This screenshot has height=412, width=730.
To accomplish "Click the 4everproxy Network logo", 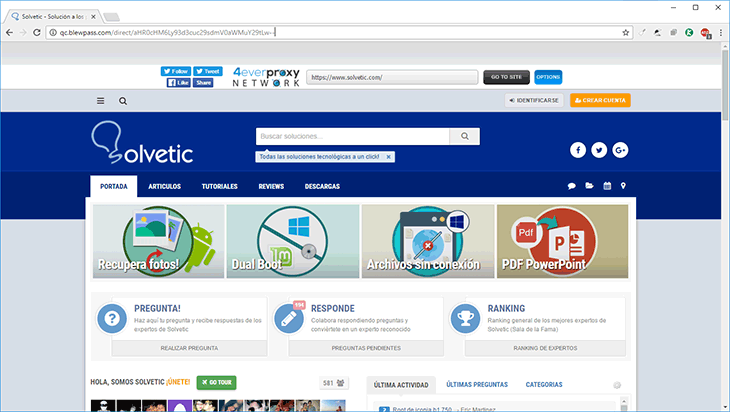I will (x=266, y=77).
